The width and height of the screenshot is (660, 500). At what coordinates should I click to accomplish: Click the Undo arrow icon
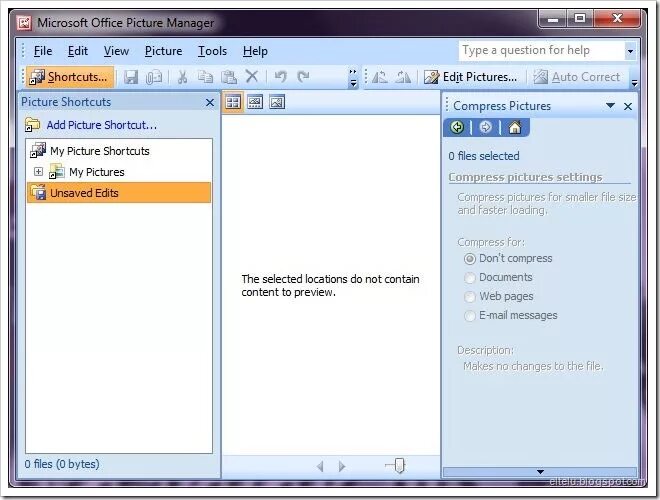coord(280,77)
